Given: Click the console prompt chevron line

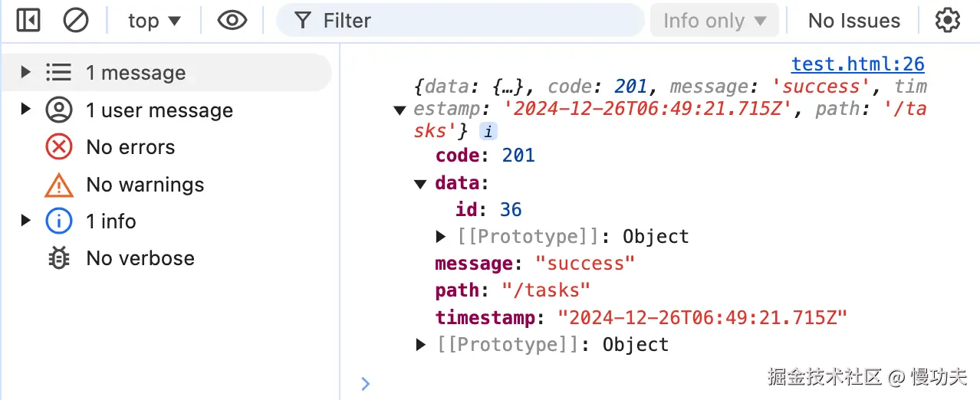Looking at the screenshot, I should 613,383.
